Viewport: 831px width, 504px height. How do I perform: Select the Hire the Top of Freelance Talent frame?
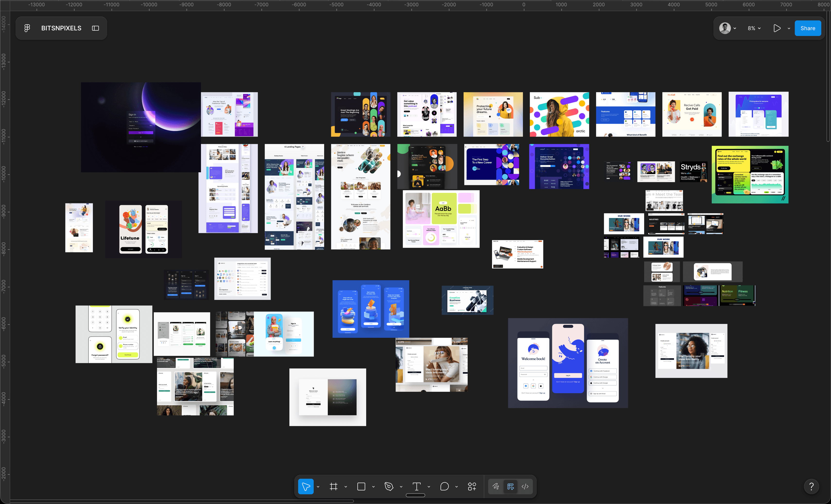coord(229,114)
